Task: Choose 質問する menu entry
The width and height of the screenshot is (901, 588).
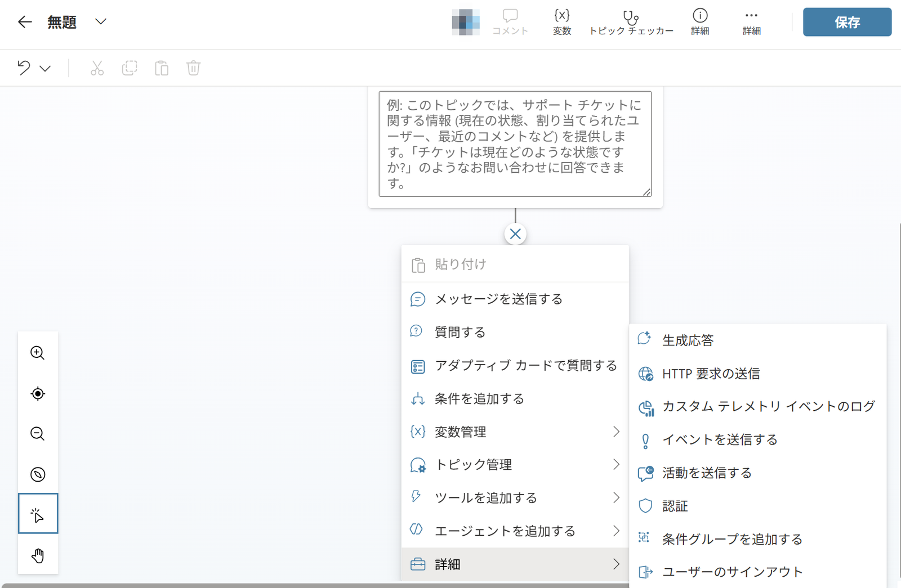Action: pos(515,332)
